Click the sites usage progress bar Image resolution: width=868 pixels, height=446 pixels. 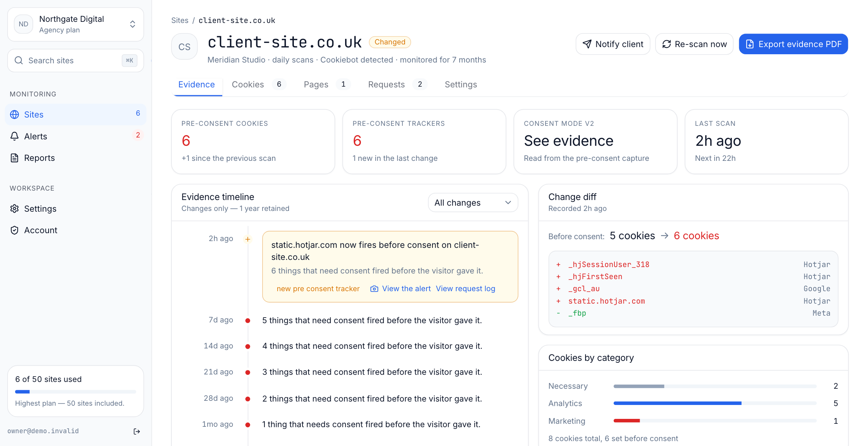point(75,392)
